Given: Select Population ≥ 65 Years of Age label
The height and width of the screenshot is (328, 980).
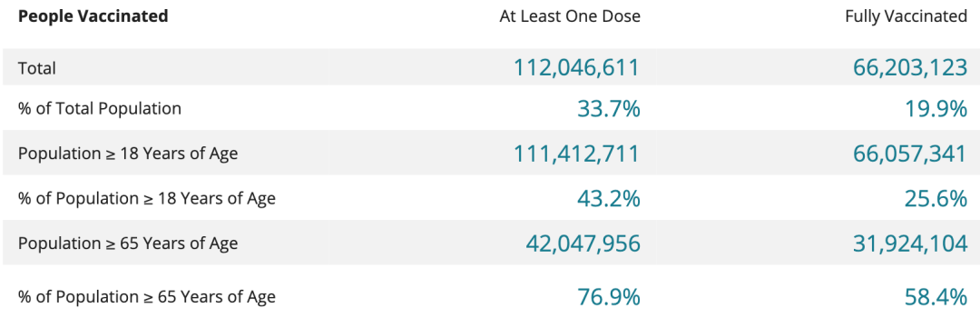Looking at the screenshot, I should (x=128, y=243).
